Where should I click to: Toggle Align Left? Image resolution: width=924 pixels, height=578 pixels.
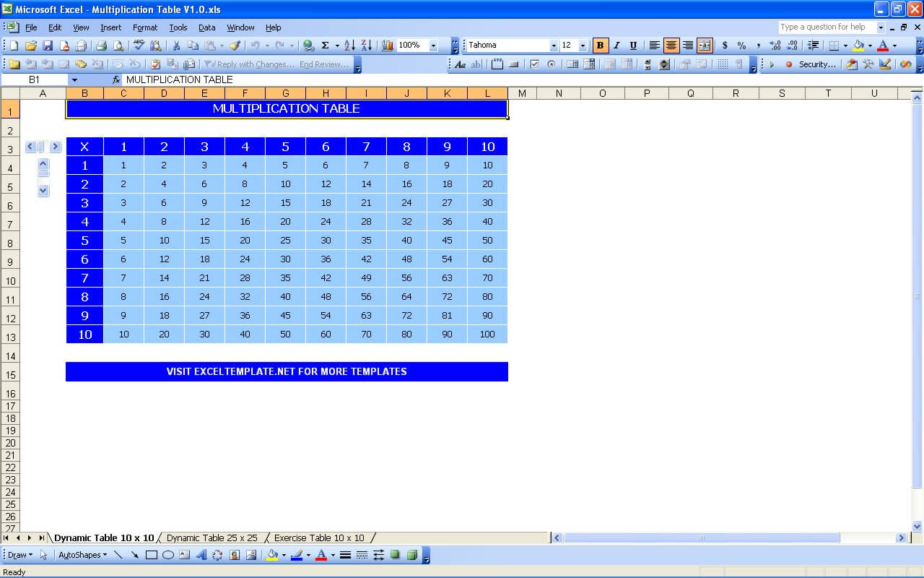tap(655, 46)
